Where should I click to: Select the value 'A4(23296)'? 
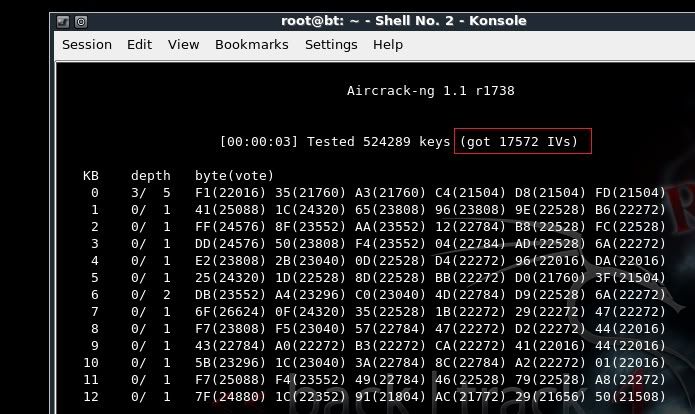tap(310, 295)
